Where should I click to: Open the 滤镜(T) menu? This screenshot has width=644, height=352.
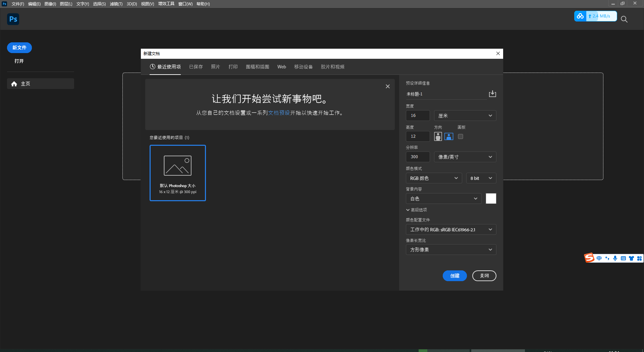point(116,4)
